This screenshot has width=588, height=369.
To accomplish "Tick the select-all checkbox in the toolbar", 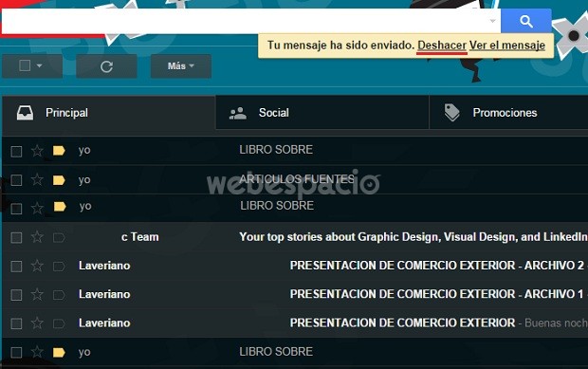I will 25,65.
